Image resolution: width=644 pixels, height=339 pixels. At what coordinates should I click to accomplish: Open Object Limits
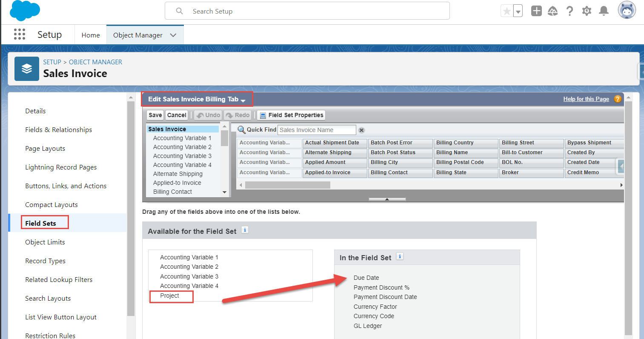pos(45,242)
